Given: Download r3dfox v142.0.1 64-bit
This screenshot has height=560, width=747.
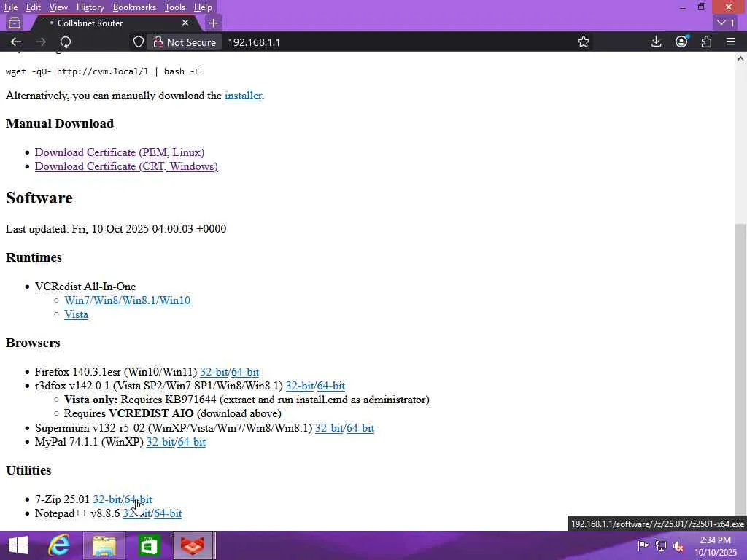Looking at the screenshot, I should coord(330,385).
